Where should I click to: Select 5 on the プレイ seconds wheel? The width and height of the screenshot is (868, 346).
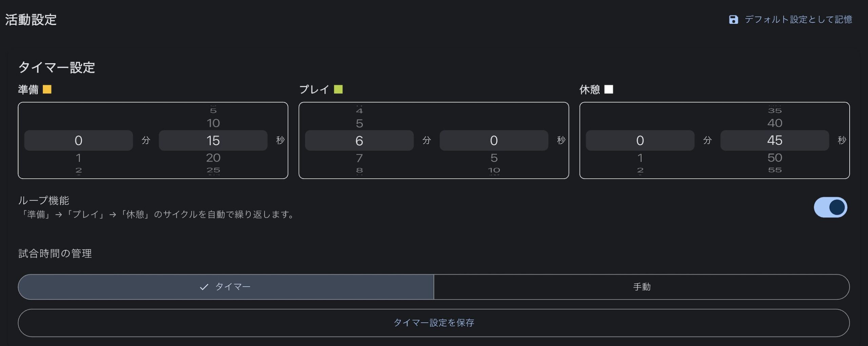pyautogui.click(x=494, y=158)
